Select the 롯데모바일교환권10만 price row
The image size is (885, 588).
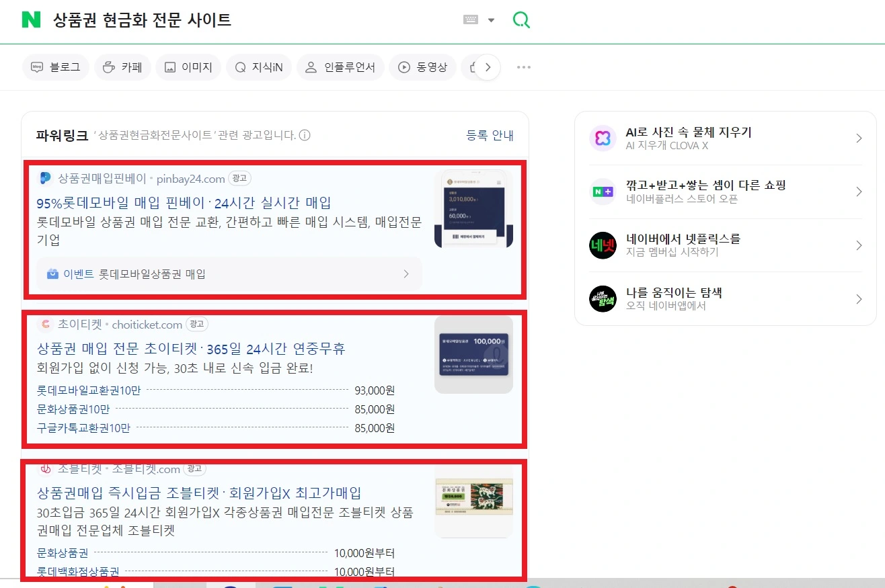[215, 390]
